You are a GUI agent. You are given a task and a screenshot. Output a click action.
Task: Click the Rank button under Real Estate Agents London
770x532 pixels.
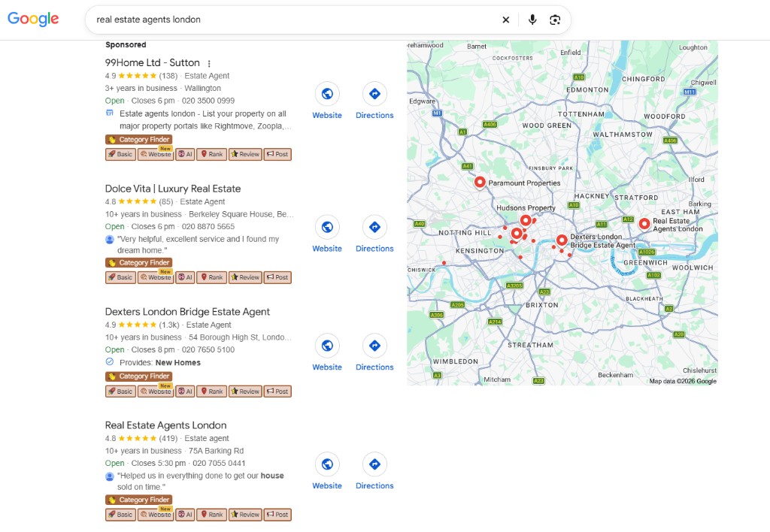point(211,514)
